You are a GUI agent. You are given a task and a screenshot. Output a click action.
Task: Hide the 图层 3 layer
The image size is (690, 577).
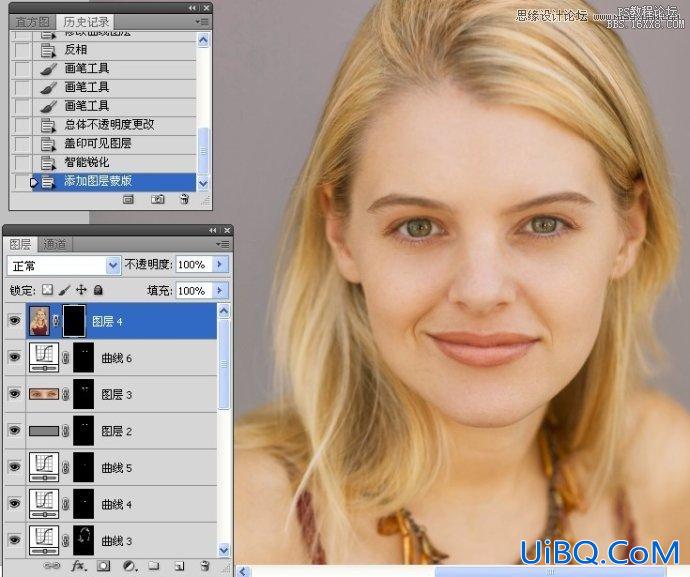click(x=15, y=394)
